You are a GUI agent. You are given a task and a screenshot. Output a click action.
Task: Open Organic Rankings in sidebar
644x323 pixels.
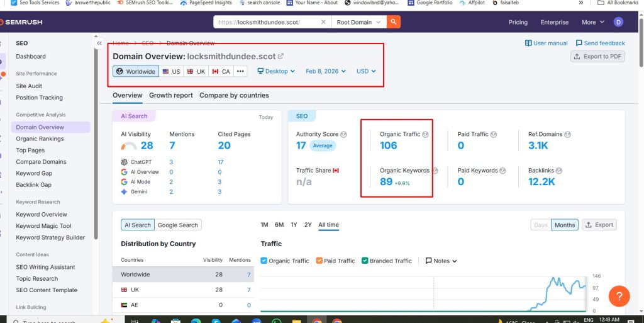click(x=40, y=139)
